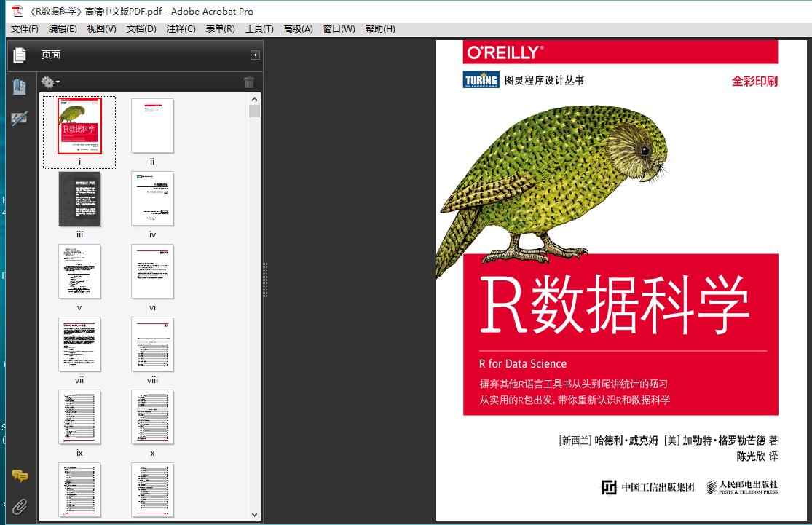Image resolution: width=812 pixels, height=525 pixels.
Task: Collapse the 页面 panel with arrow button
Action: (x=255, y=55)
